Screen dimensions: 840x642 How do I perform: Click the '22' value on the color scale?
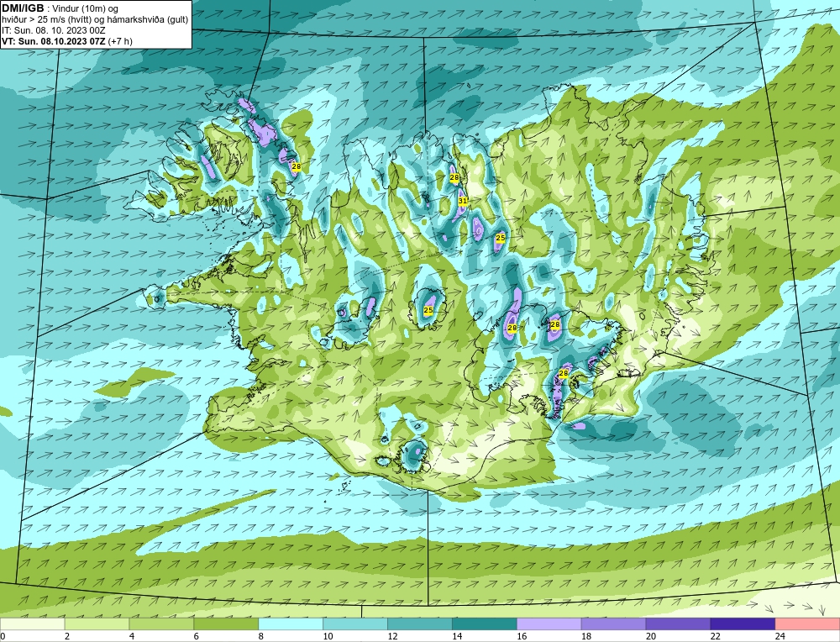(x=715, y=637)
